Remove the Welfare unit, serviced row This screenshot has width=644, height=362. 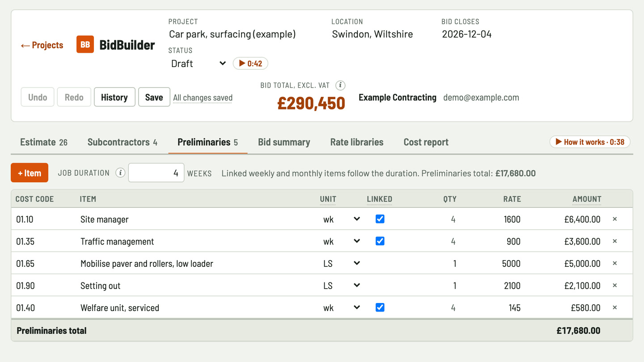coord(614,307)
